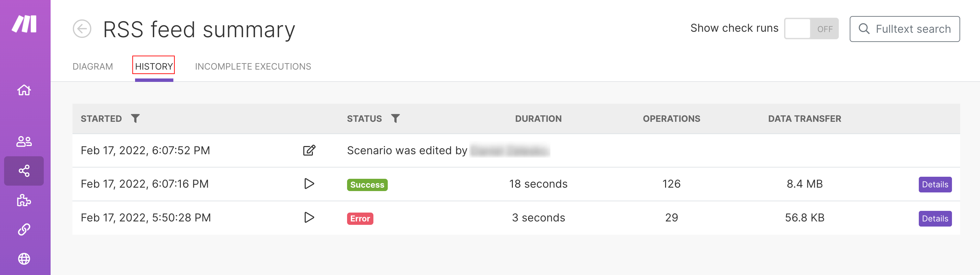The image size is (980, 275).
Task: Click the play icon on the Error run row
Action: click(x=309, y=218)
